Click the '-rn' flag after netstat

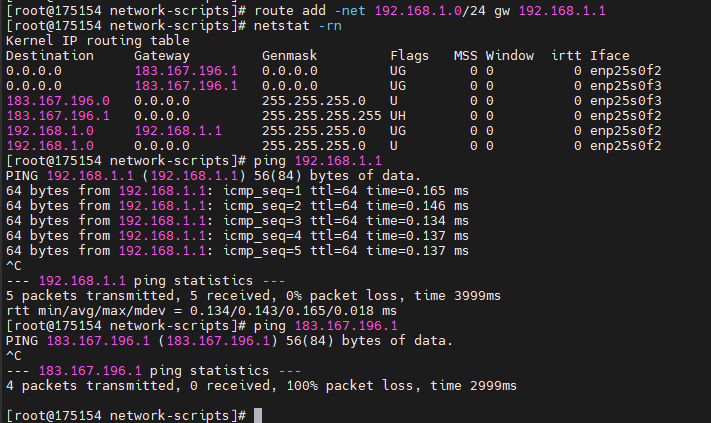click(330, 25)
